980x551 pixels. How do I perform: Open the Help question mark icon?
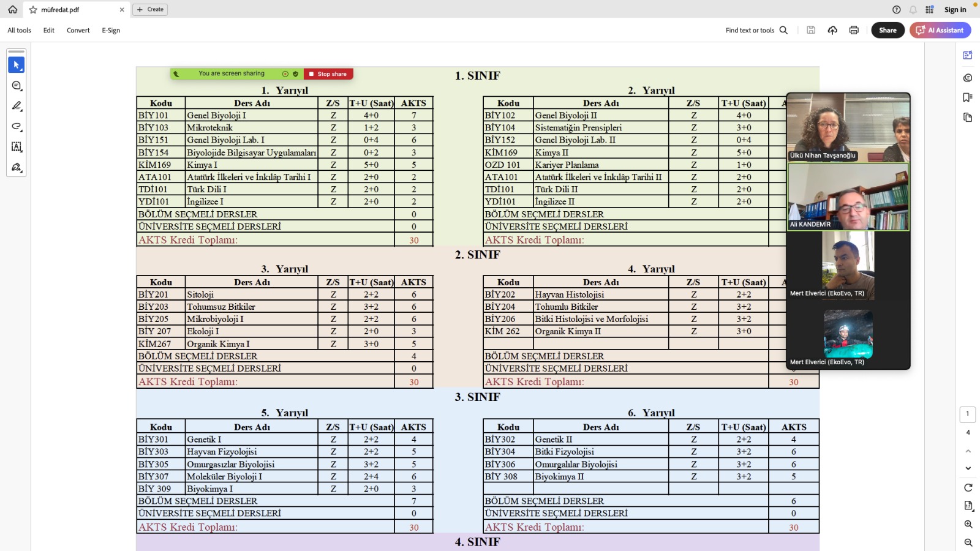click(x=897, y=10)
